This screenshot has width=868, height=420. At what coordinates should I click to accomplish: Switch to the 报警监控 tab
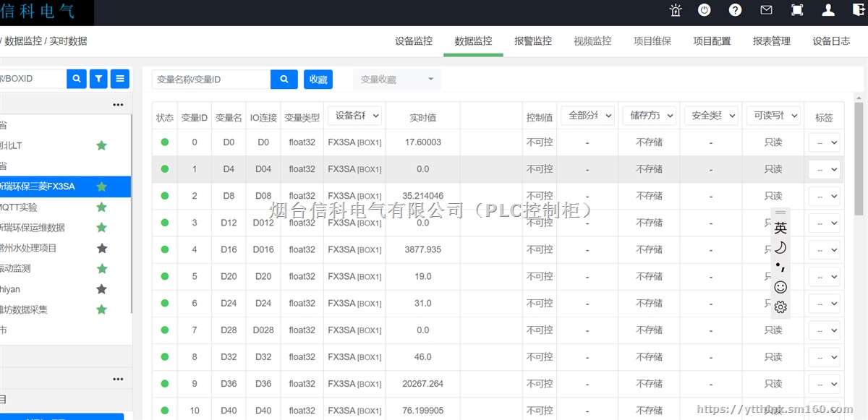click(532, 41)
